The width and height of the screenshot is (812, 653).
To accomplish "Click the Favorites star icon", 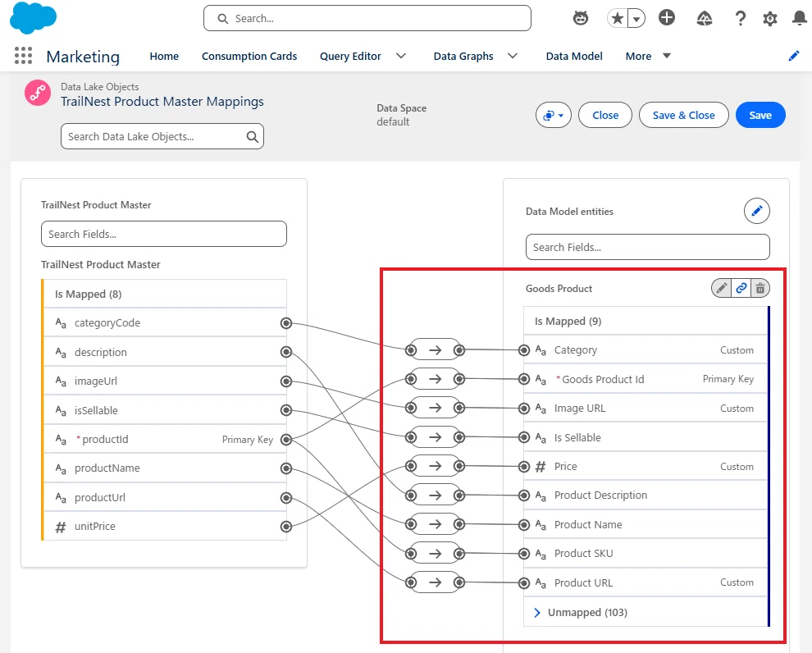I will 618,19.
